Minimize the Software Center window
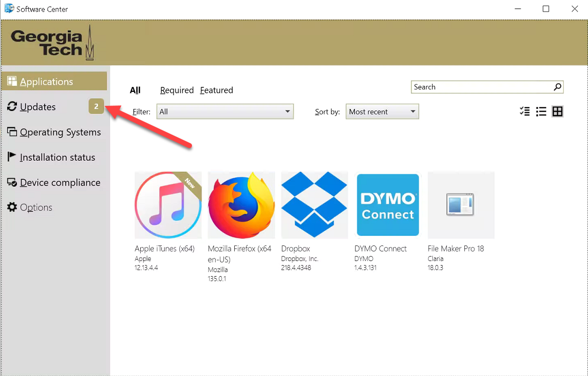 coord(518,9)
